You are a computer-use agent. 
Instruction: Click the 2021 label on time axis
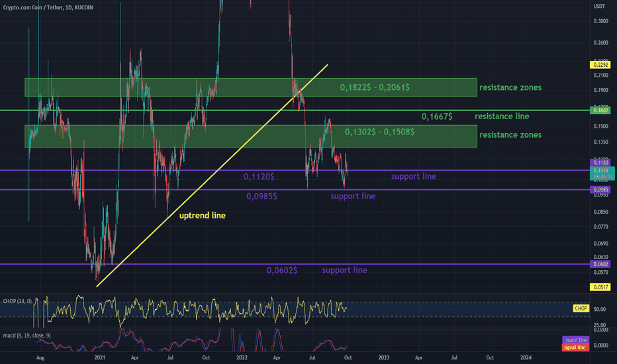click(x=99, y=357)
